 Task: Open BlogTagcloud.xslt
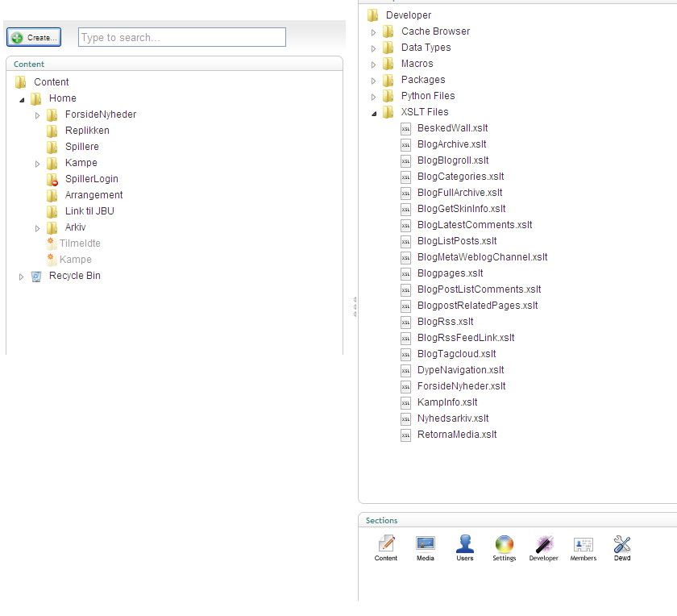pyautogui.click(x=456, y=354)
